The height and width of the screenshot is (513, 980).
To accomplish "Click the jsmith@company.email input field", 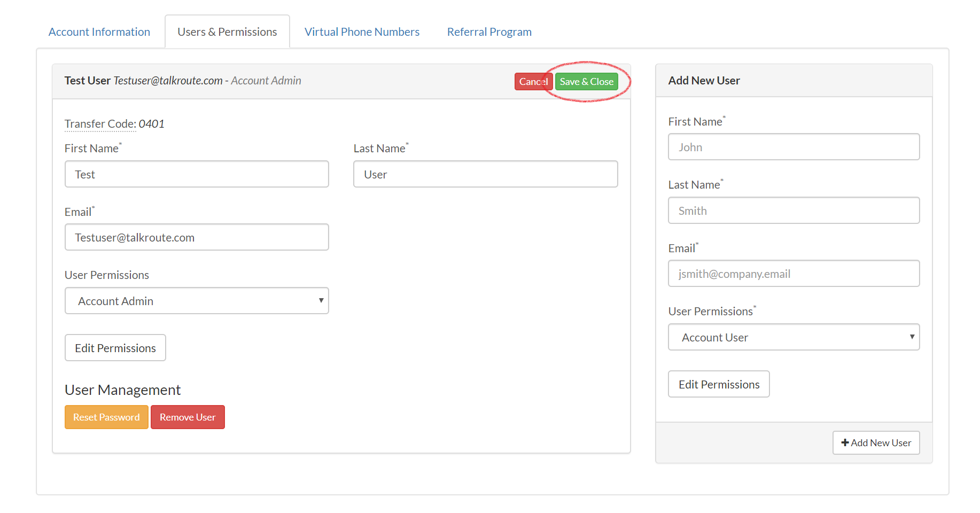I will pos(794,274).
